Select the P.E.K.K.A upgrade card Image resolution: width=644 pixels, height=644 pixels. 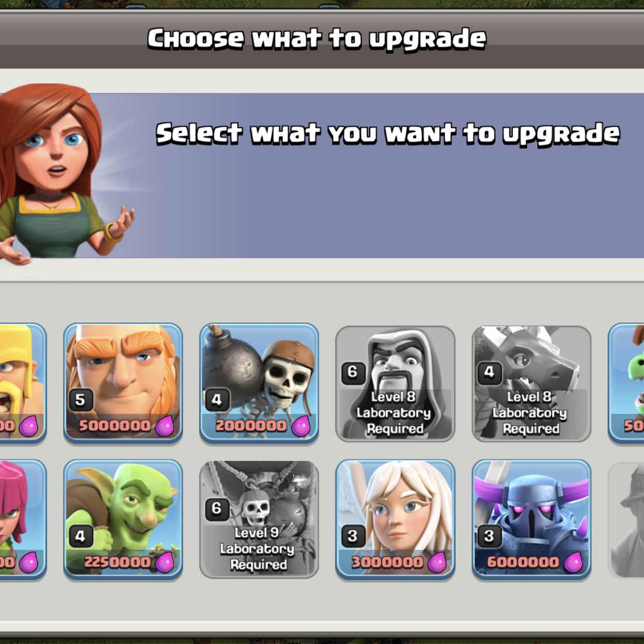[531, 520]
